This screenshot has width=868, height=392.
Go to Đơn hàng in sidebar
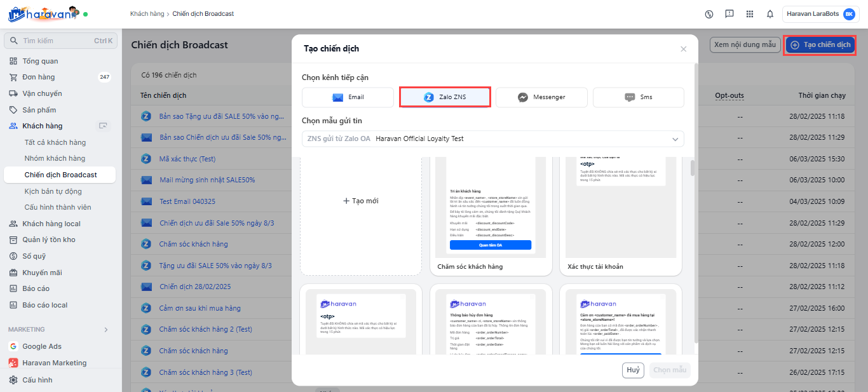[38, 77]
